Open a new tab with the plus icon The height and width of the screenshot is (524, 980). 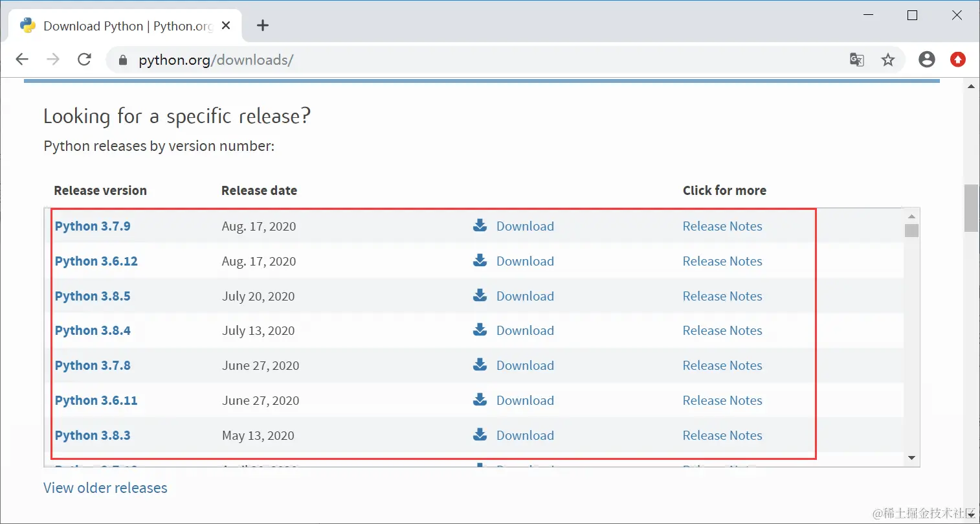(262, 26)
